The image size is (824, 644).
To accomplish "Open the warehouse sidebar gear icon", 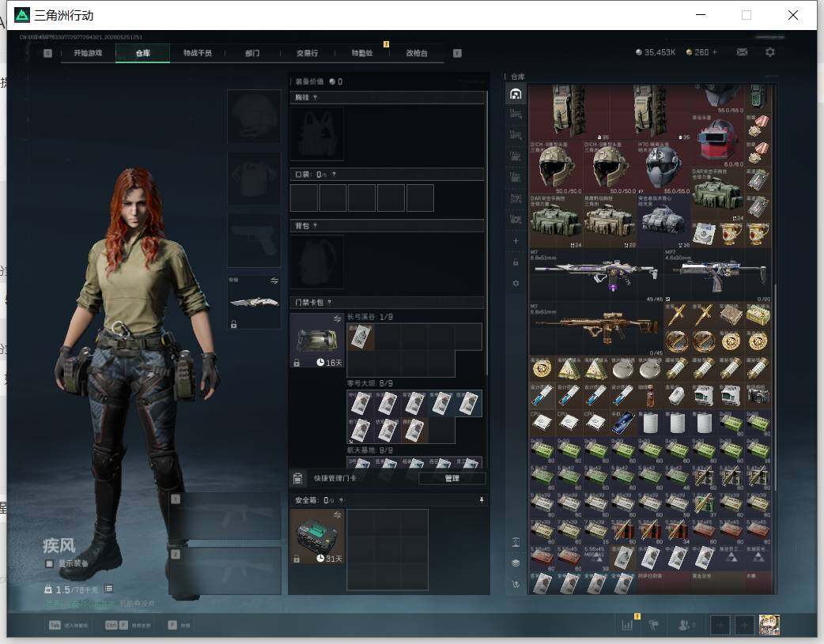I will tap(516, 283).
